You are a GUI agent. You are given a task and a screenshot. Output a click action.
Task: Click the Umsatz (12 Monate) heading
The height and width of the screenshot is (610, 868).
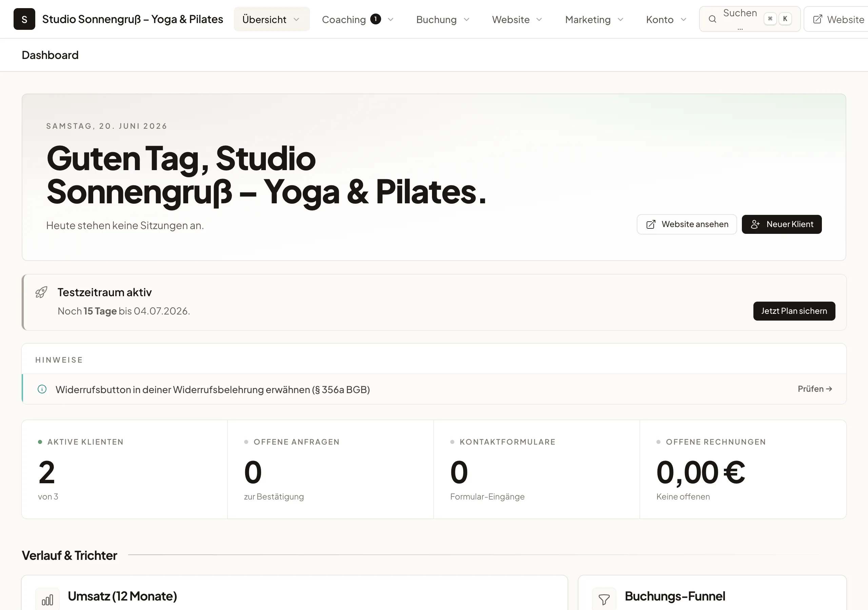122,596
